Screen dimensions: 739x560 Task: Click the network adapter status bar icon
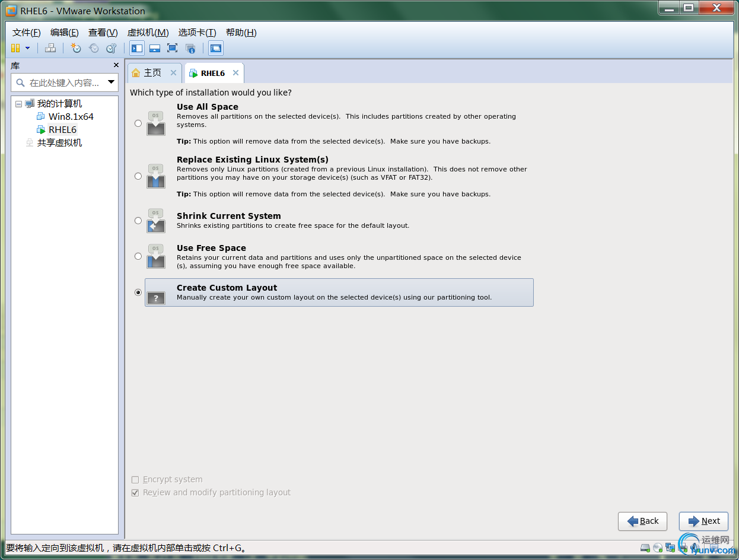(x=670, y=548)
